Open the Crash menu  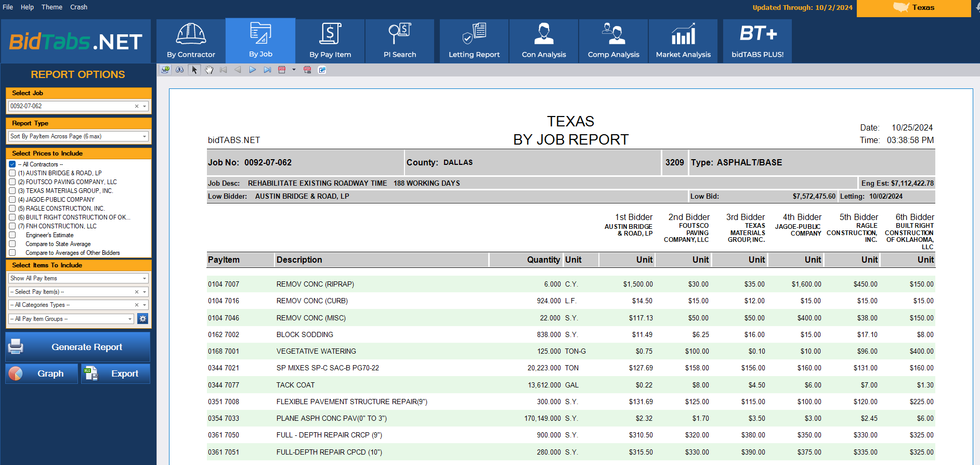click(x=79, y=7)
